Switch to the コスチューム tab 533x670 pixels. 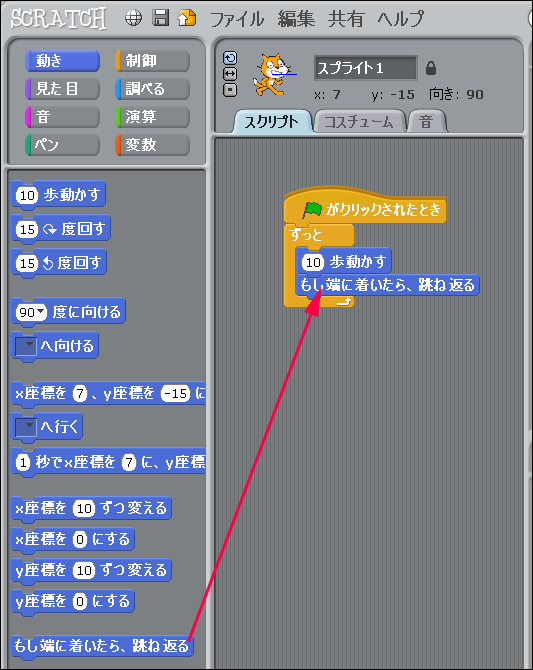click(359, 122)
